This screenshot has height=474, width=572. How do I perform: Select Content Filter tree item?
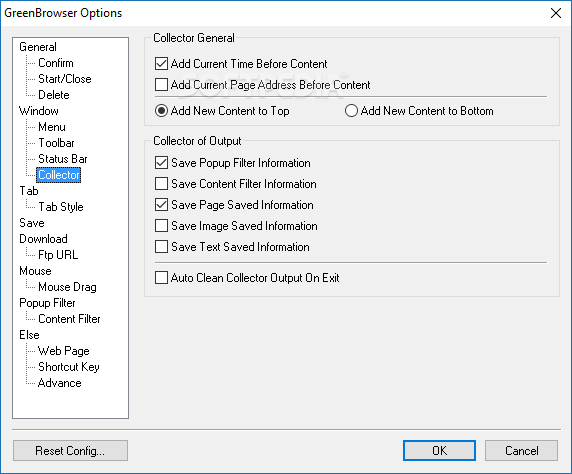[x=69, y=319]
